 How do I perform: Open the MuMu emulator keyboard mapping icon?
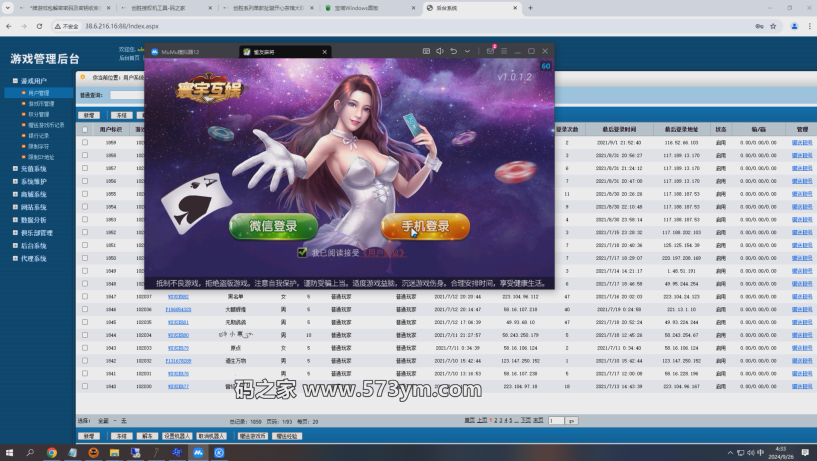[x=426, y=51]
